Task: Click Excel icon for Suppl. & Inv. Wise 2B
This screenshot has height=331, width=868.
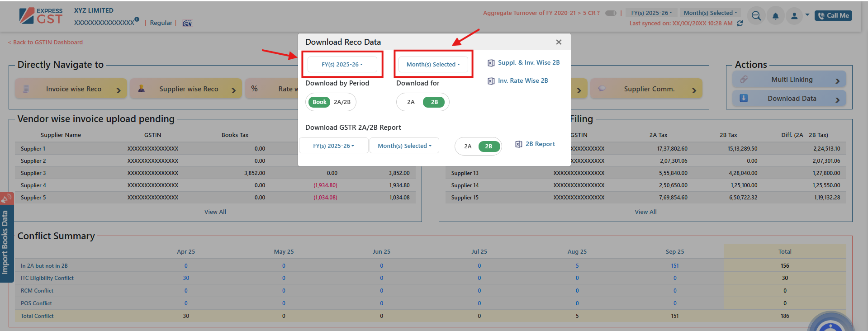Action: pyautogui.click(x=491, y=63)
